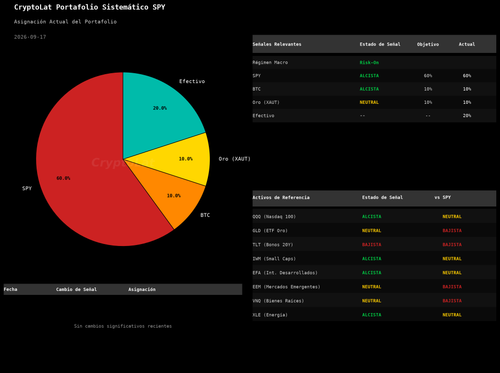Select the 'Régimen Macro' row label
Viewport: 500px width, 373px height.
coord(270,62)
